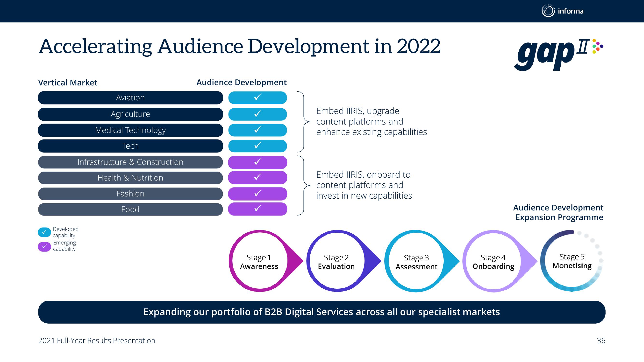Image resolution: width=644 pixels, height=362 pixels.
Task: Select the Food vertical market bar
Action: pos(130,209)
